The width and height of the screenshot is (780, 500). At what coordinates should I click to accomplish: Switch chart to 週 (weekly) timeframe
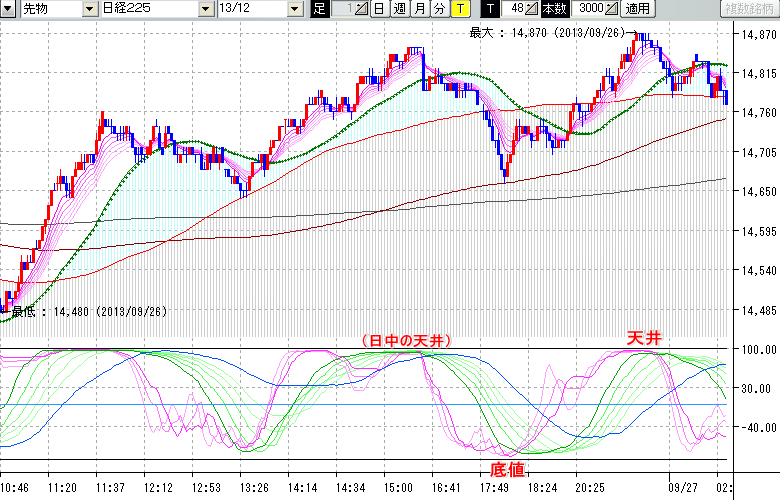point(399,9)
